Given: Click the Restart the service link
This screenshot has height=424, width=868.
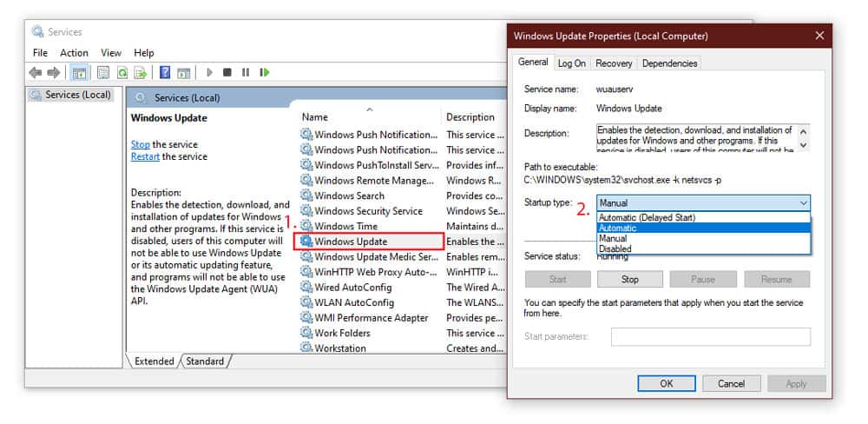Looking at the screenshot, I should click(x=145, y=157).
